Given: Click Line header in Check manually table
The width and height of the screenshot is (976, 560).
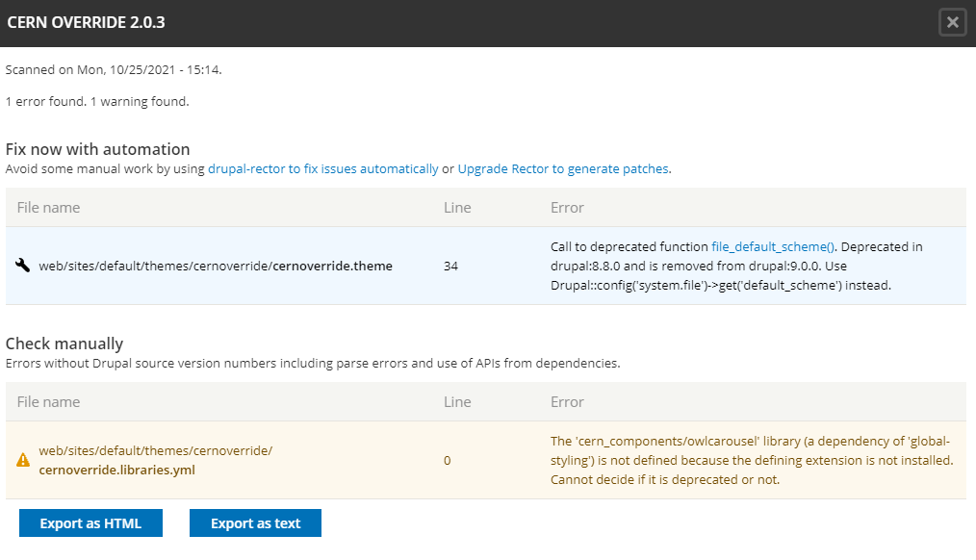Looking at the screenshot, I should (457, 401).
